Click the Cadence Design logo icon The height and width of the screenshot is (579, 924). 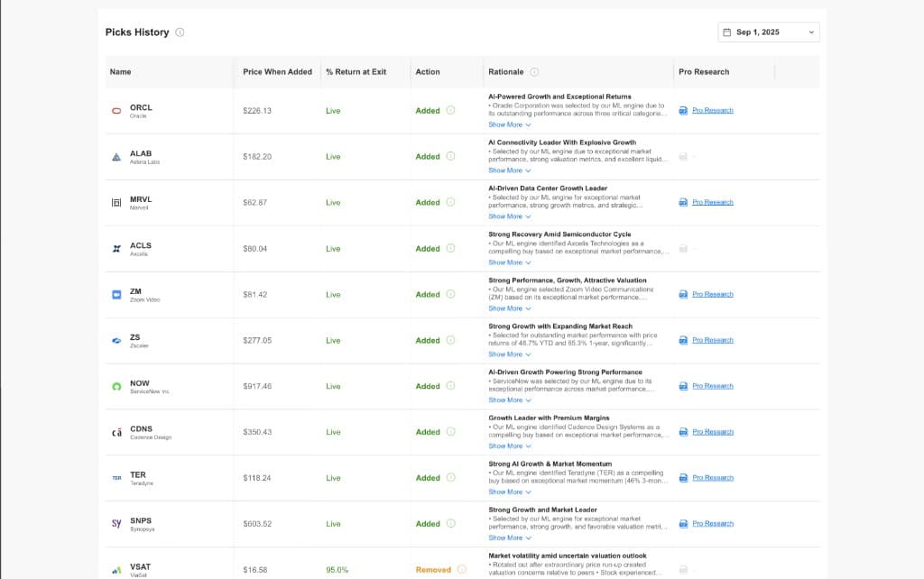[116, 432]
